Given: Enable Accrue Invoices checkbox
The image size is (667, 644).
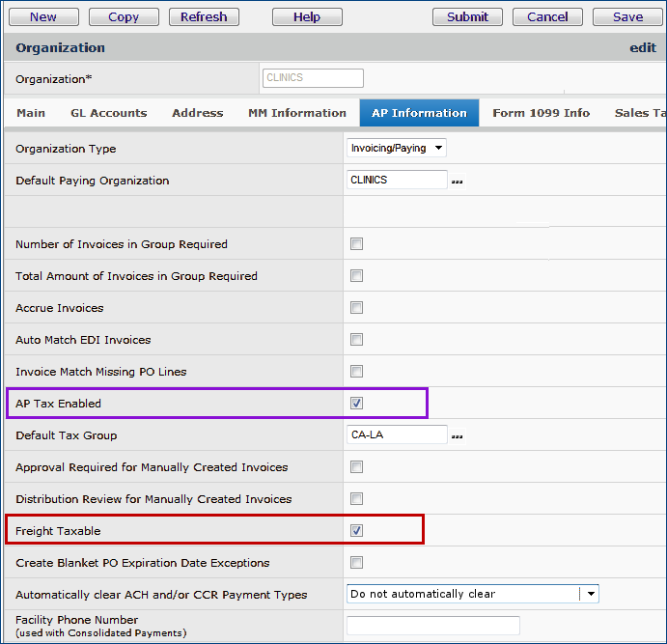Looking at the screenshot, I should tap(356, 308).
